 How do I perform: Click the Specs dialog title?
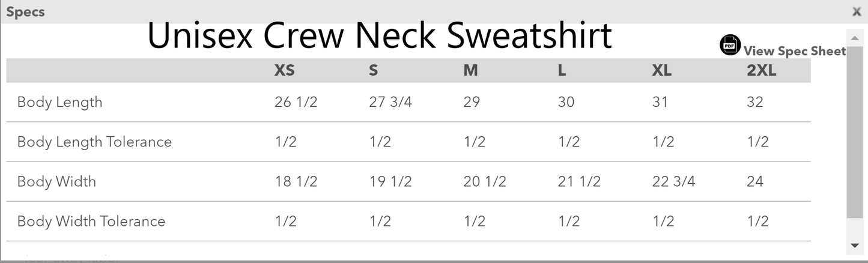tap(25, 11)
